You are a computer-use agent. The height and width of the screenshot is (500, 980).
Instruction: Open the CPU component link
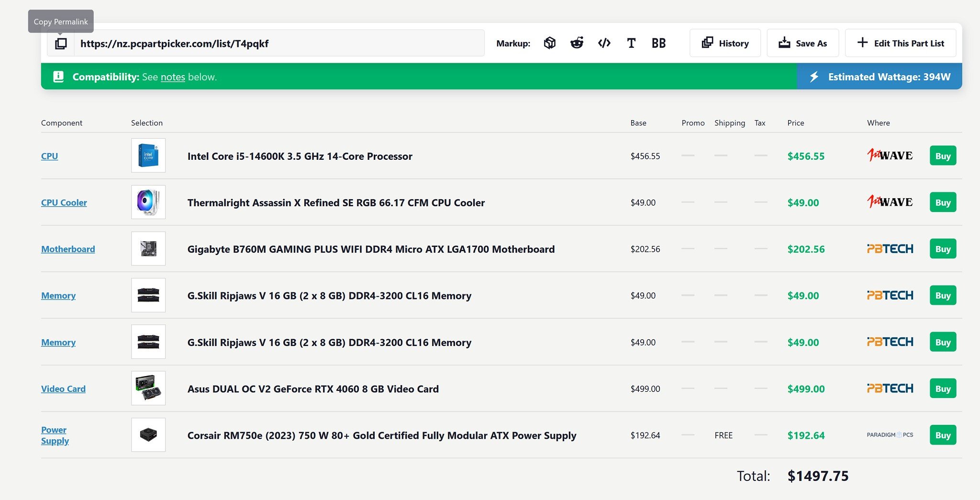(49, 156)
